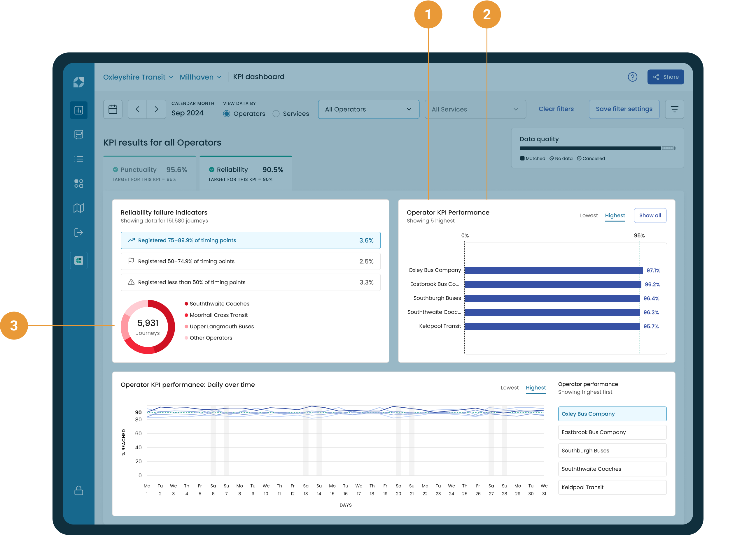Open the analytics dashboard icon in the sidebar
The image size is (756, 535).
pyautogui.click(x=78, y=110)
